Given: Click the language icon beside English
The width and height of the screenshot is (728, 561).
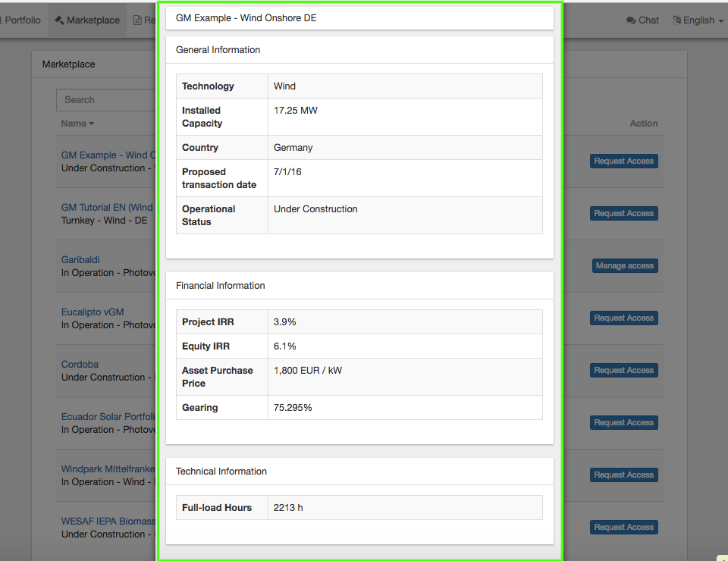Looking at the screenshot, I should click(x=676, y=20).
